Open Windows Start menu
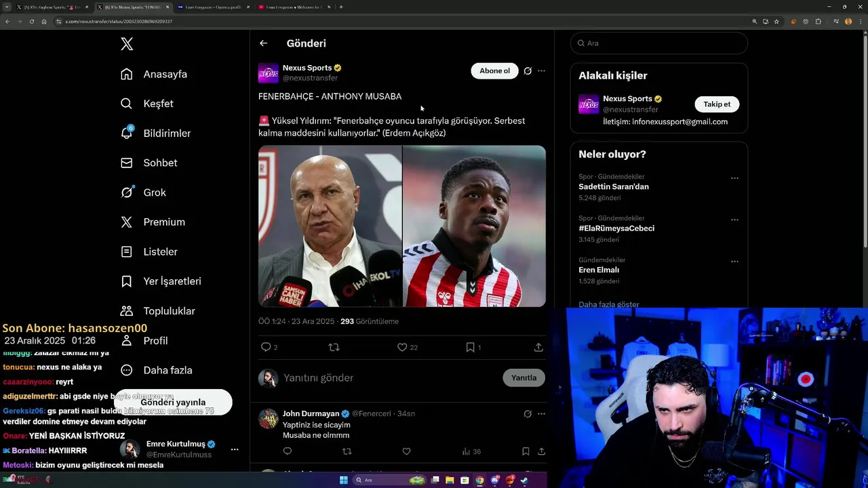868x488 pixels. [x=344, y=481]
